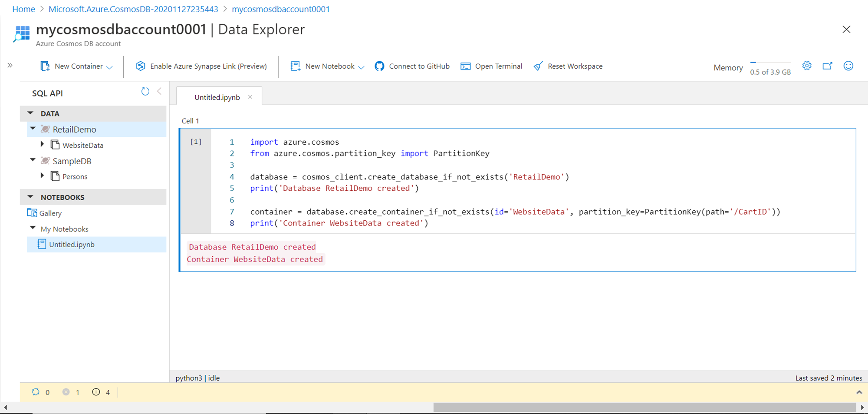The image size is (868, 414).
Task: Open the settings gear icon
Action: (x=807, y=66)
